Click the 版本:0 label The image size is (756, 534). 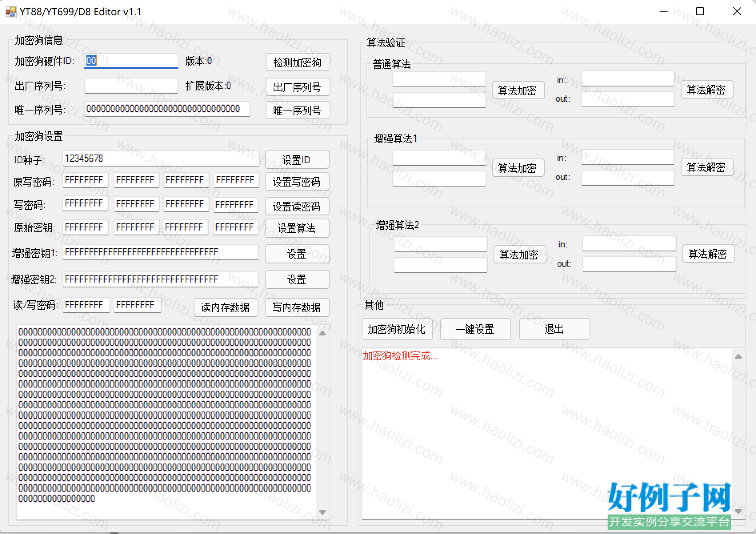click(199, 61)
